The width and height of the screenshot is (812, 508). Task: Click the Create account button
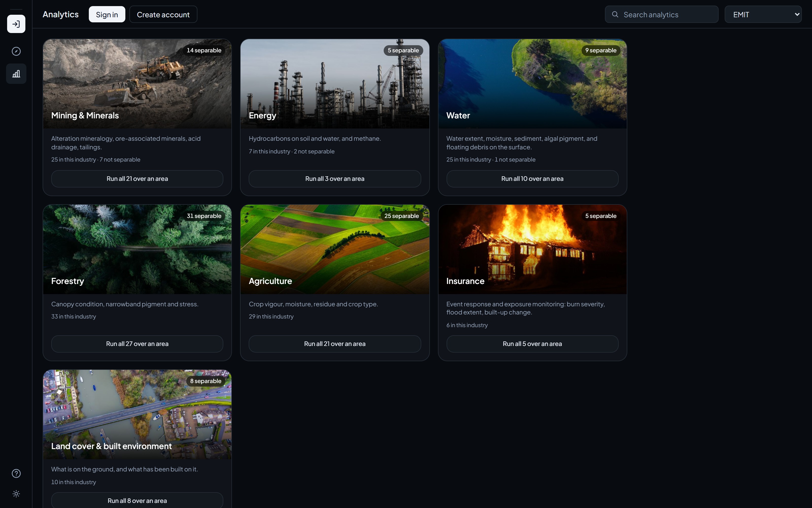tap(163, 14)
